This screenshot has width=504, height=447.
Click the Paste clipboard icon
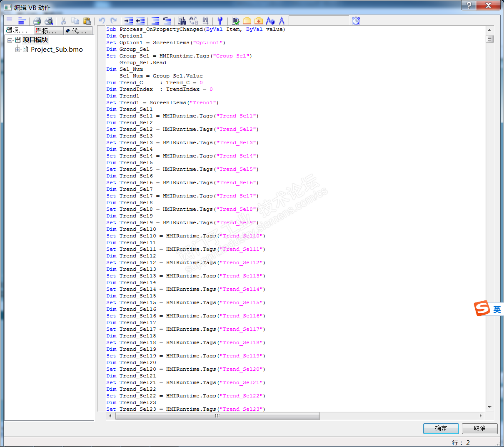pyautogui.click(x=87, y=20)
